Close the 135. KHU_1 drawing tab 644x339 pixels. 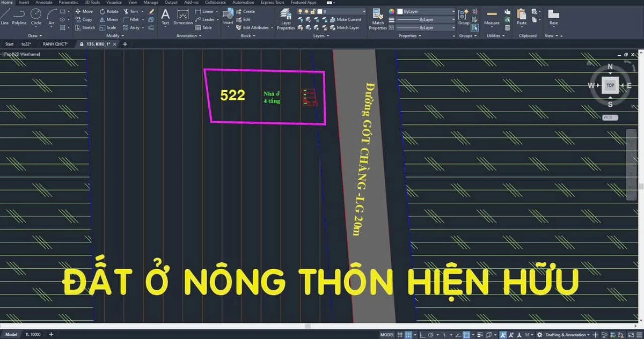coord(115,44)
